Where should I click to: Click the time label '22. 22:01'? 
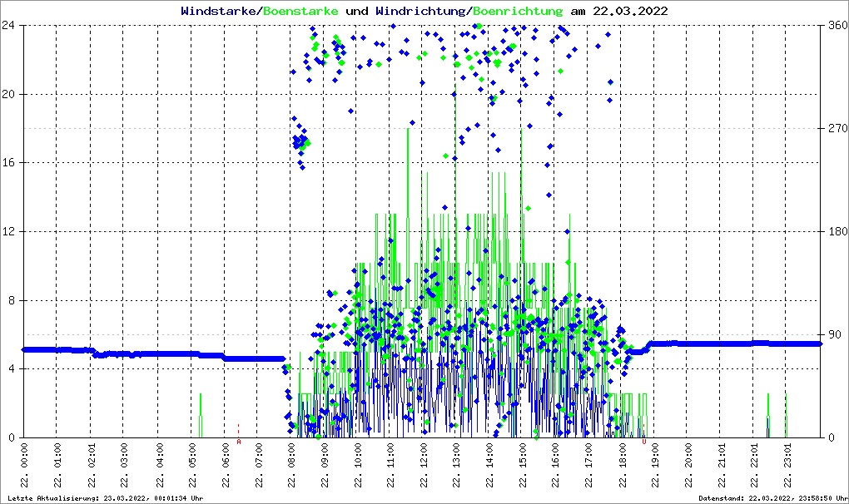754,466
